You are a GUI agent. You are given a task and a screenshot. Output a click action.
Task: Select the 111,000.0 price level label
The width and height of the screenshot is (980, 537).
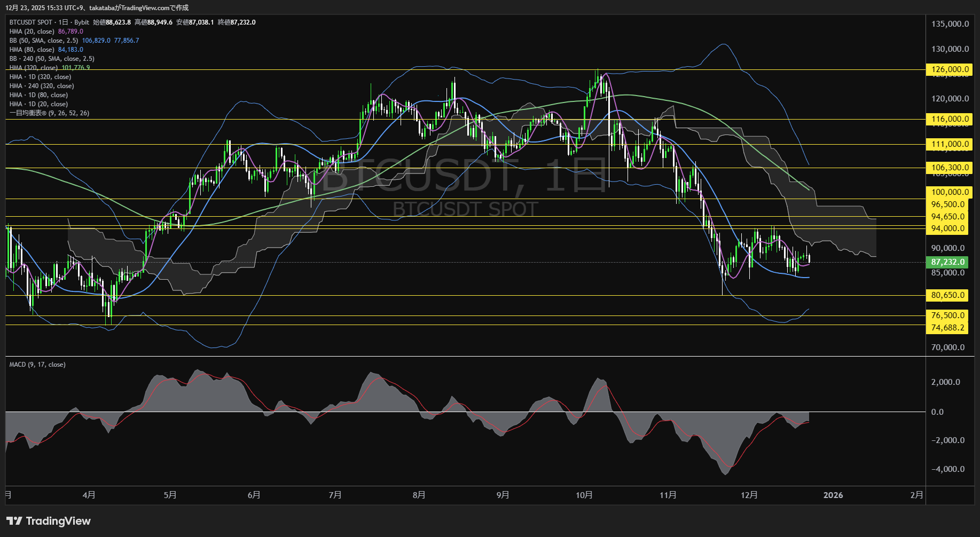click(950, 144)
